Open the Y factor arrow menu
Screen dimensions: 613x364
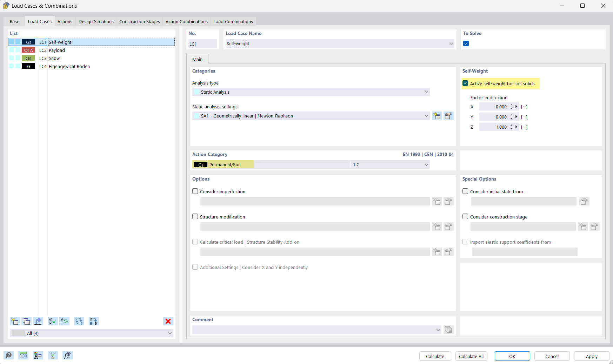[x=517, y=117]
